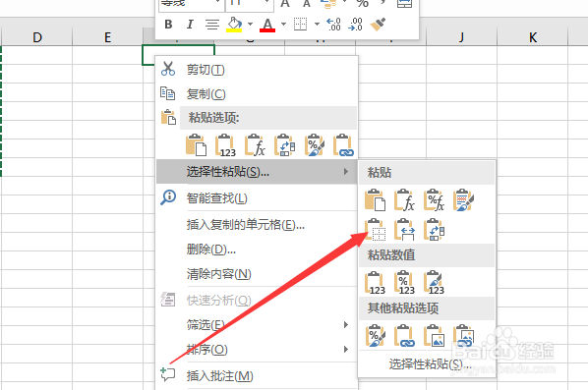The image size is (588, 390).
Task: Click the paste transpose icon under 粘贴选项
Action: click(x=284, y=145)
